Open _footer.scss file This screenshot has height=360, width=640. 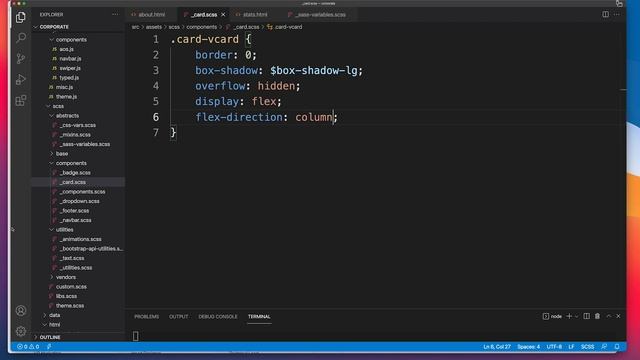(74, 211)
